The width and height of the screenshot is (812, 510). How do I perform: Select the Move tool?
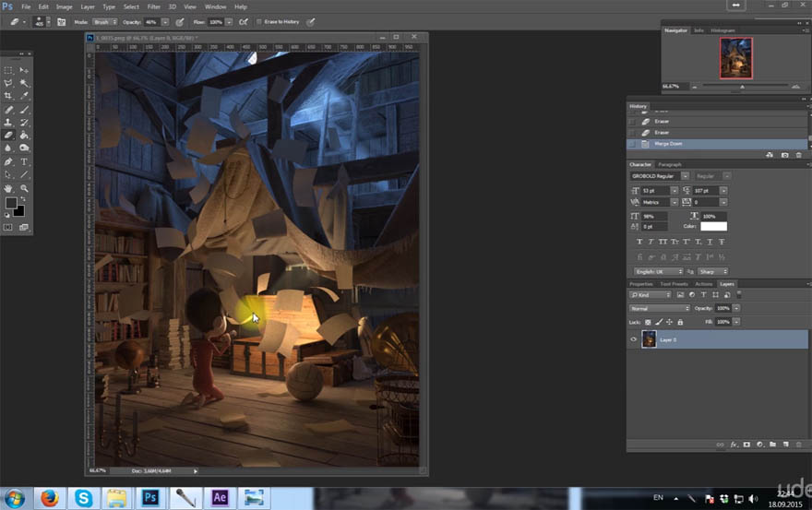pyautogui.click(x=24, y=70)
